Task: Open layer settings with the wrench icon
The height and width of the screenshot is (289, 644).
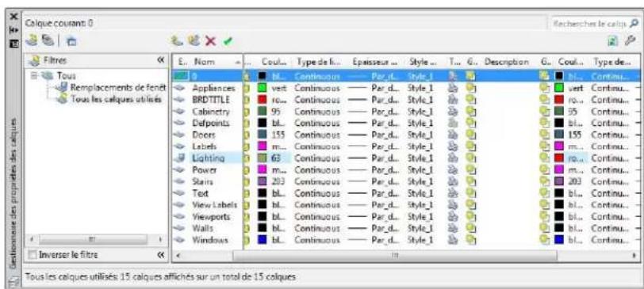Action: [629, 40]
